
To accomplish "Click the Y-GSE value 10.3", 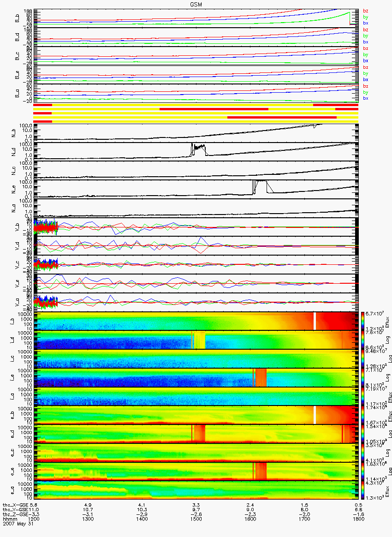I will [x=142, y=510].
